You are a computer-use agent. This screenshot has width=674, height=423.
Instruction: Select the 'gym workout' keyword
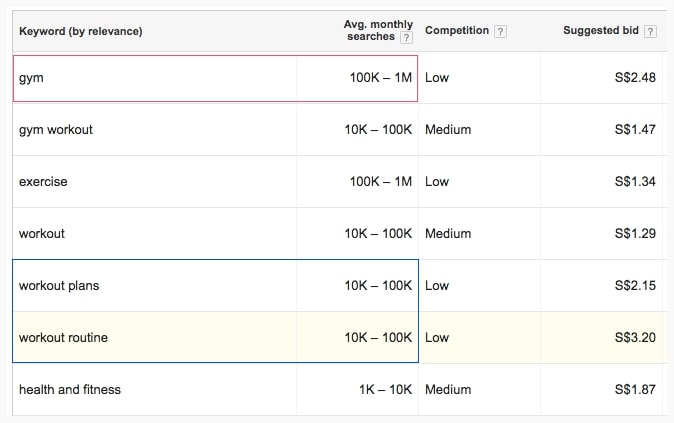tap(56, 130)
